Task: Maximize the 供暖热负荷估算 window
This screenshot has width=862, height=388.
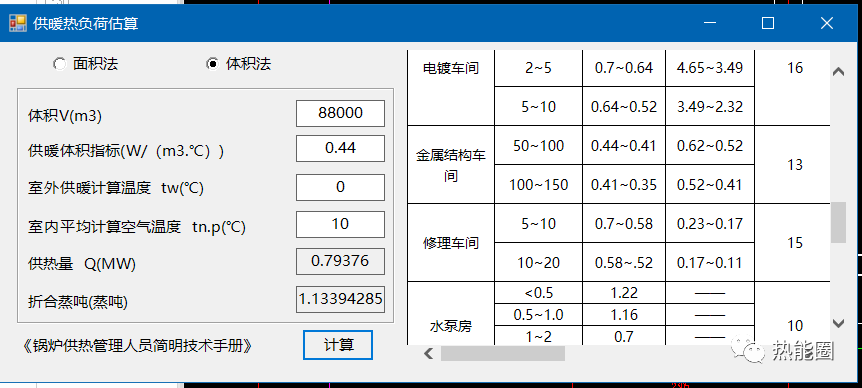Action: point(768,23)
